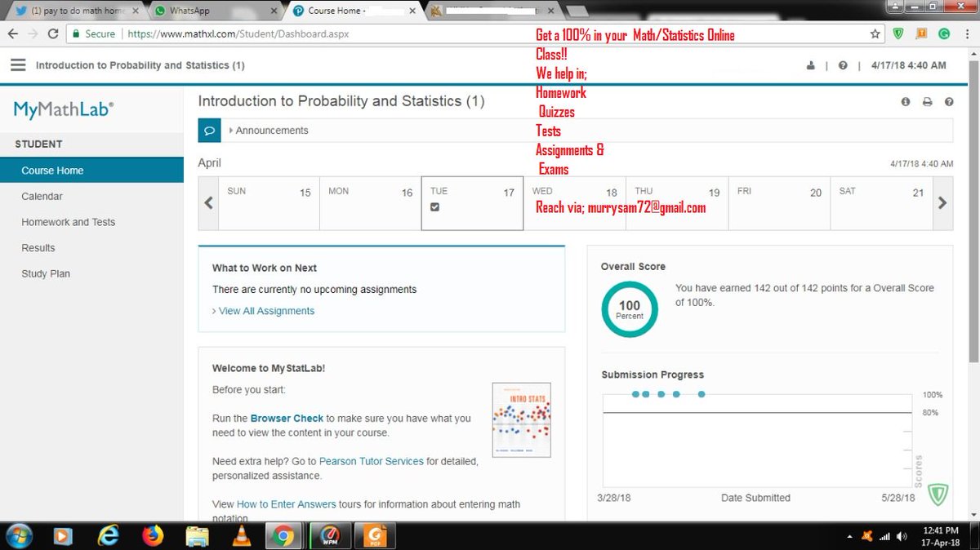Launch Internet Explorer from taskbar
980x550 pixels.
pos(108,536)
